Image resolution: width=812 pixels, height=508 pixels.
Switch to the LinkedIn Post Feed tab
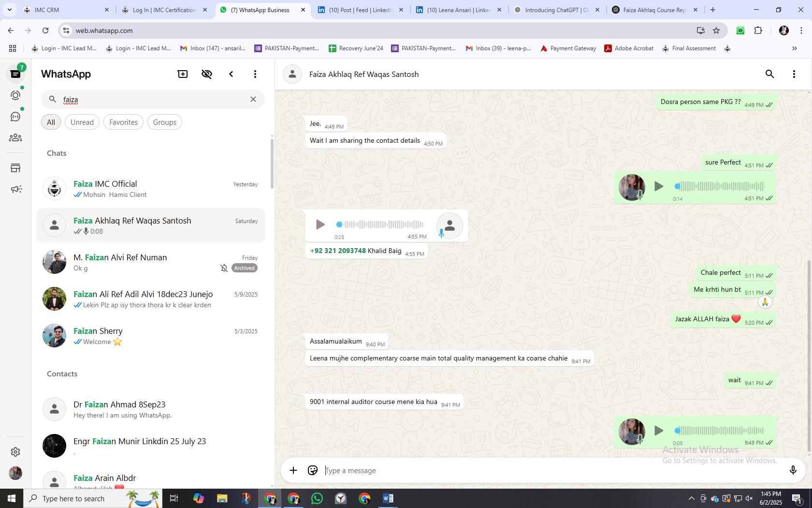(x=361, y=10)
